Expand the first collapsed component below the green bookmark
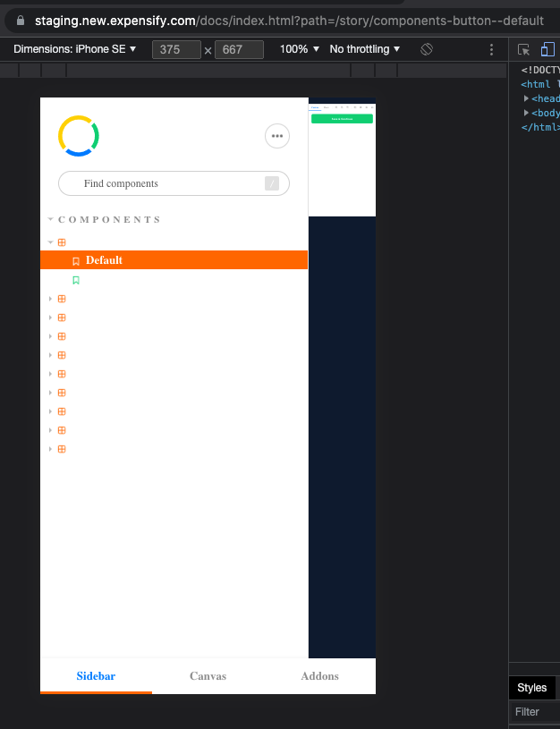Screen dimensions: 560x729 pyautogui.click(x=50, y=299)
